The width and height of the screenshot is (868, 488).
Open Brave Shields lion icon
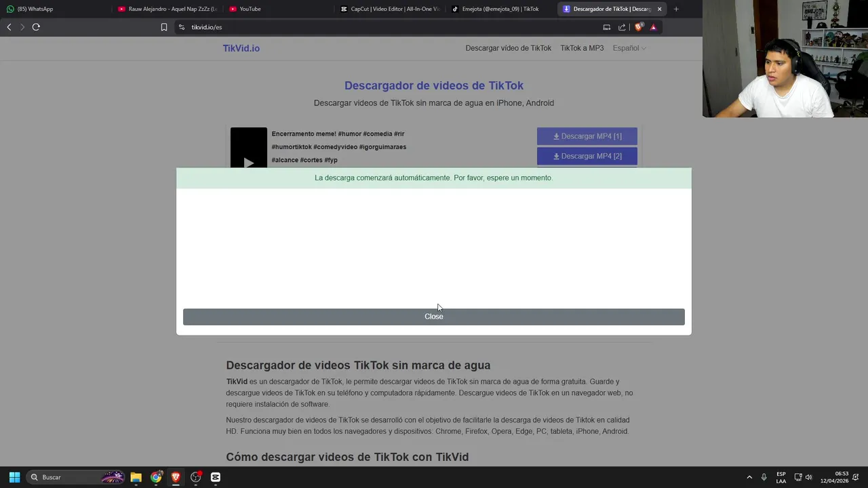(638, 27)
